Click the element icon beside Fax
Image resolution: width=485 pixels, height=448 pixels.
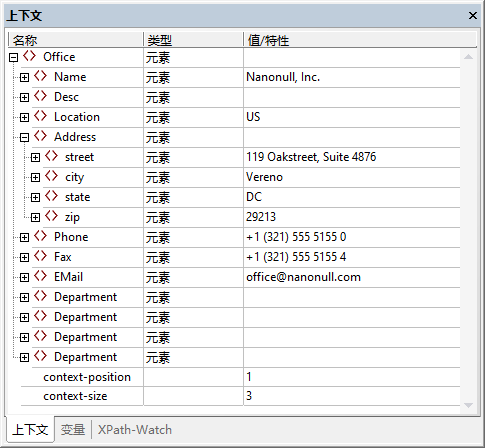click(40, 256)
